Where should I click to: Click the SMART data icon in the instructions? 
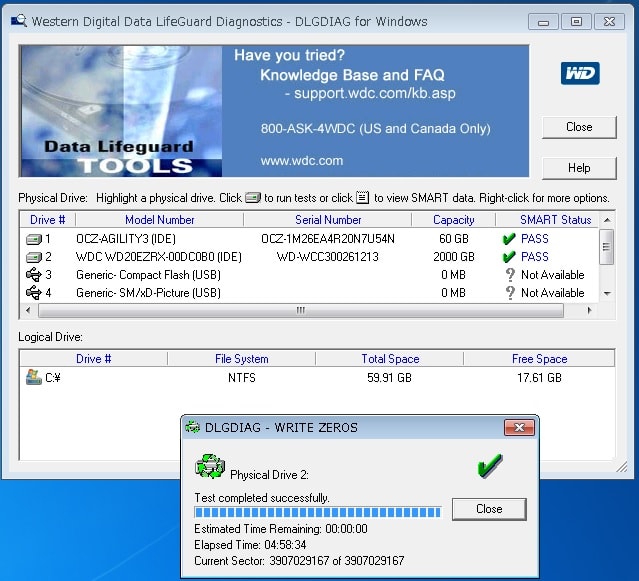coord(363,198)
